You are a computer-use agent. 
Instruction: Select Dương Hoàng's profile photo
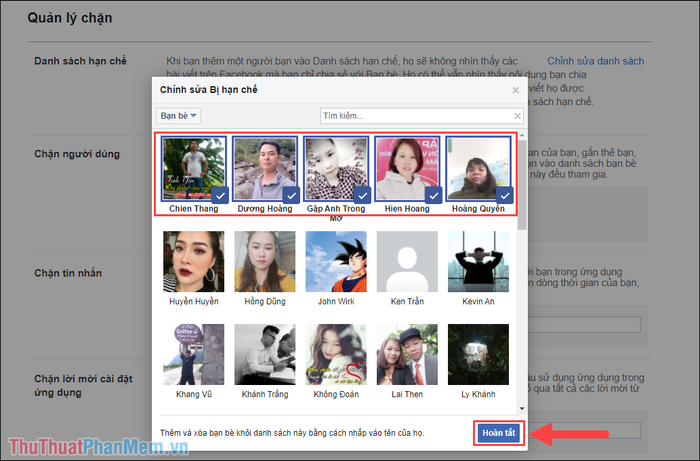coord(265,168)
